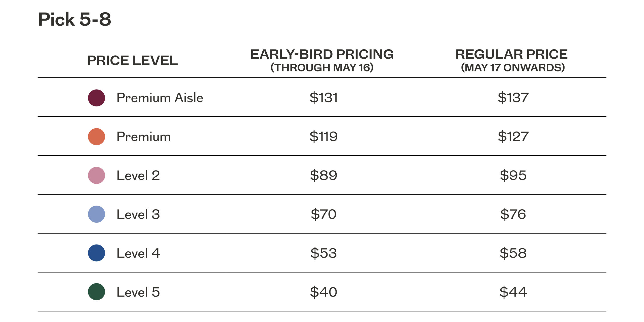Click the dark blue Level 4 dot
Screen dimensions: 644x322
96,253
